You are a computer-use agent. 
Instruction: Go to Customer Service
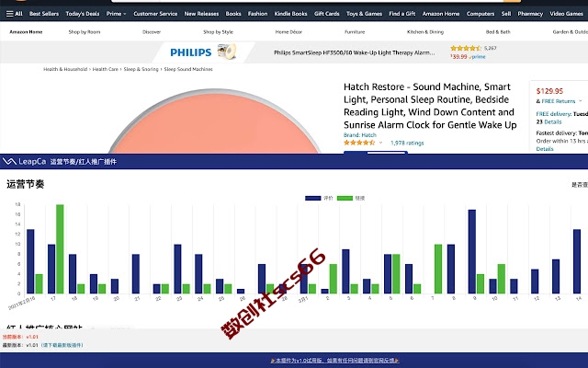click(155, 14)
